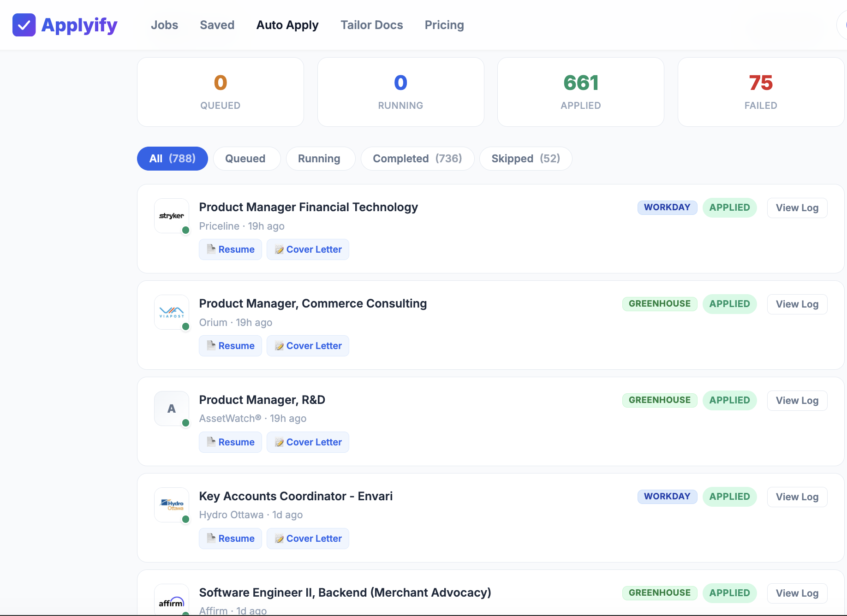The width and height of the screenshot is (847, 616).
Task: Select the Auto Apply navigation tab
Action: point(287,25)
